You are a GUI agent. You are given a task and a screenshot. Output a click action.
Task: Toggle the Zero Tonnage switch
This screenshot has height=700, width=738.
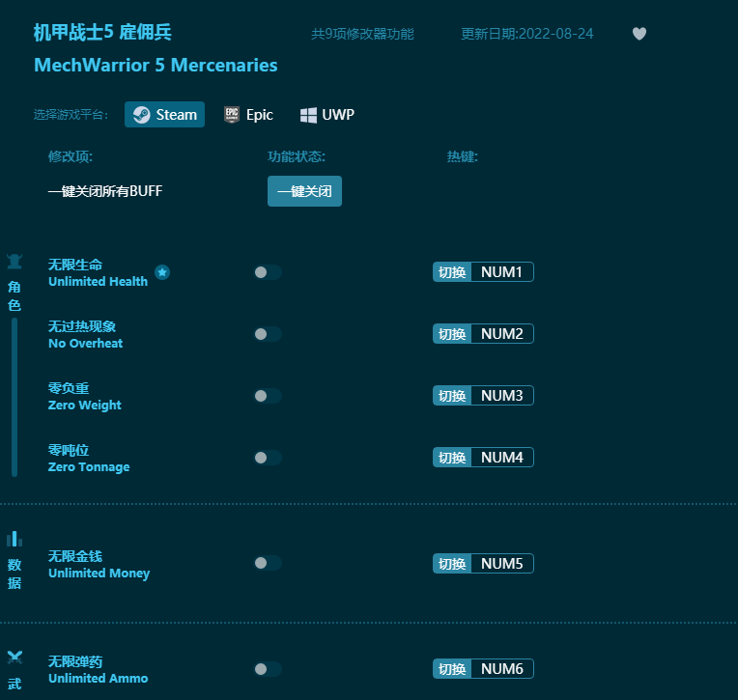pos(268,458)
